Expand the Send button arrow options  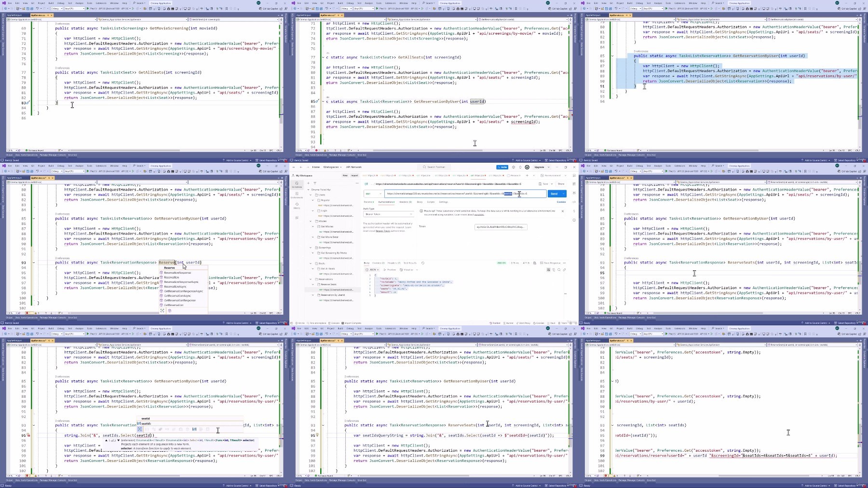(x=563, y=194)
